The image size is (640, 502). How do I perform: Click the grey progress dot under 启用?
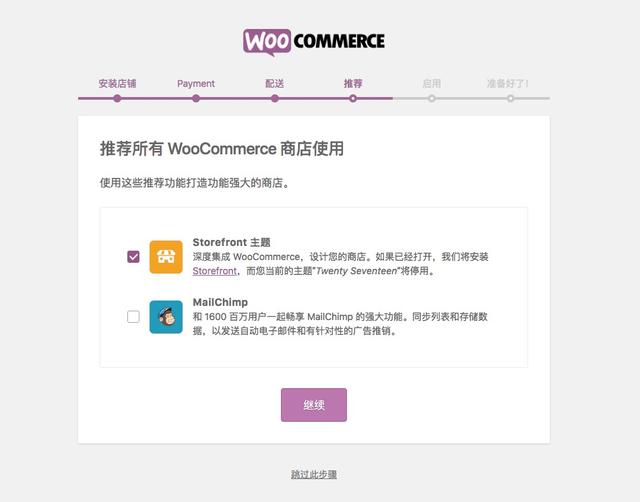point(431,98)
